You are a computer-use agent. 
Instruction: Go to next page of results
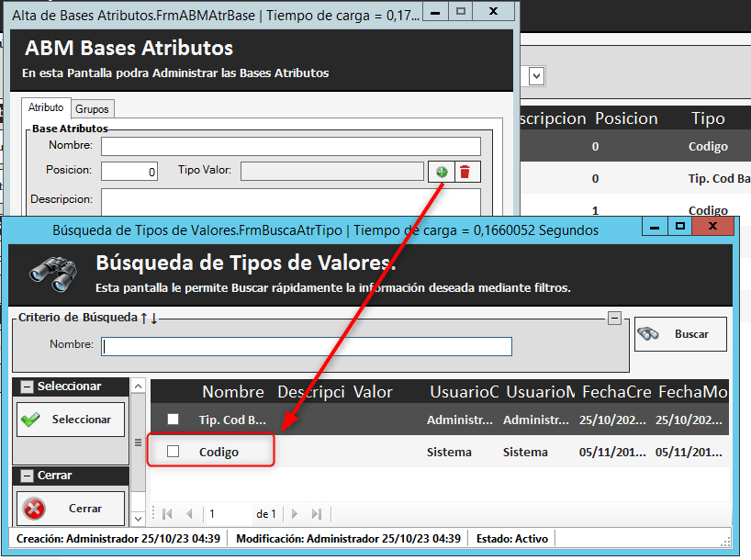click(x=295, y=514)
